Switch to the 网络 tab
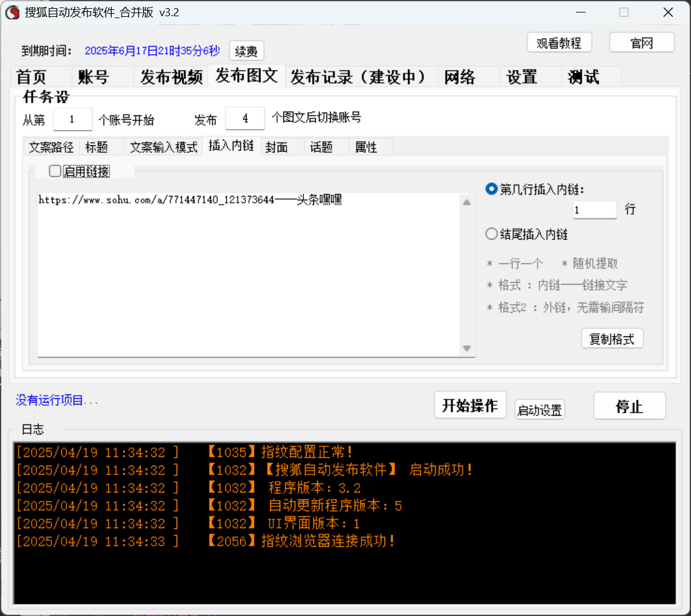691x616 pixels. 468,77
